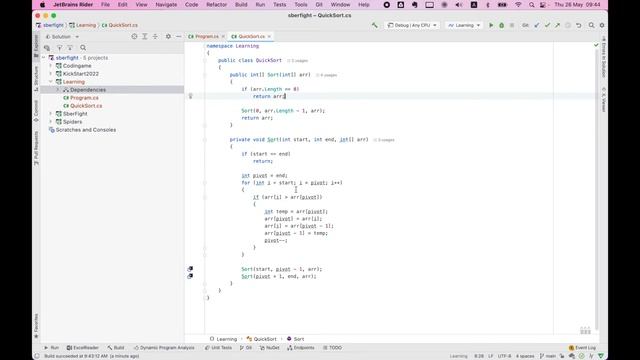Open the Build tool window at bottom
The height and width of the screenshot is (360, 640).
(116, 348)
